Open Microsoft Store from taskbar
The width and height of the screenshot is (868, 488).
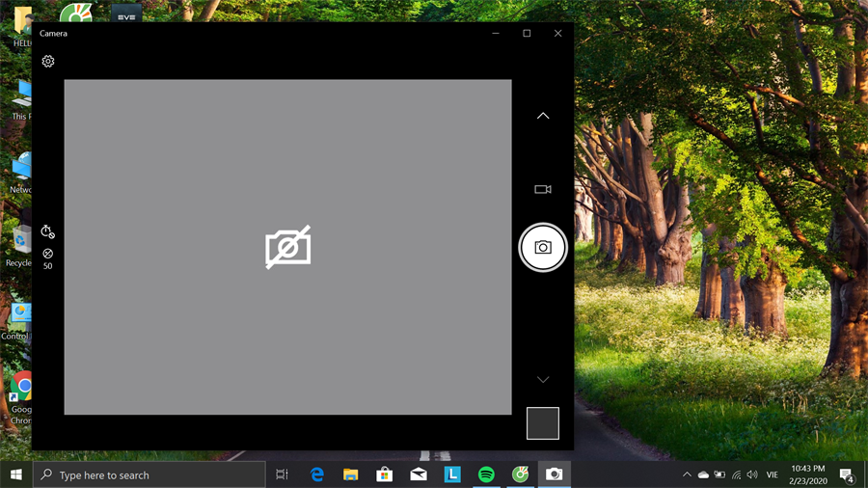384,474
